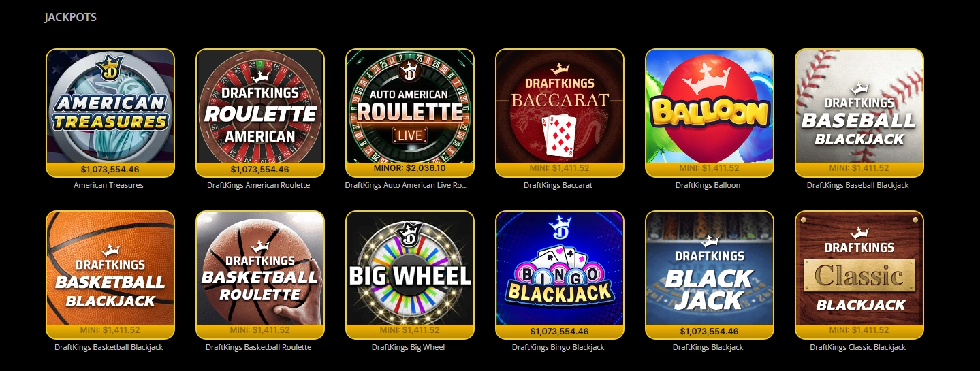Select the DraftKings Baccarat game icon

coord(559,112)
